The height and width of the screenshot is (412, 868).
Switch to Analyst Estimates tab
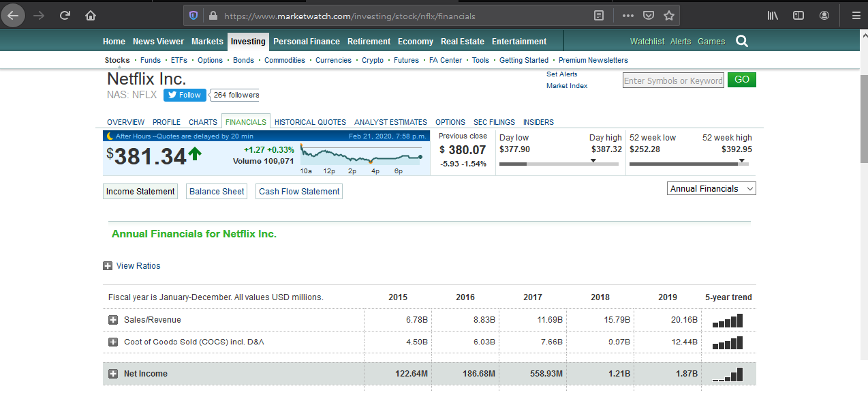[390, 123]
